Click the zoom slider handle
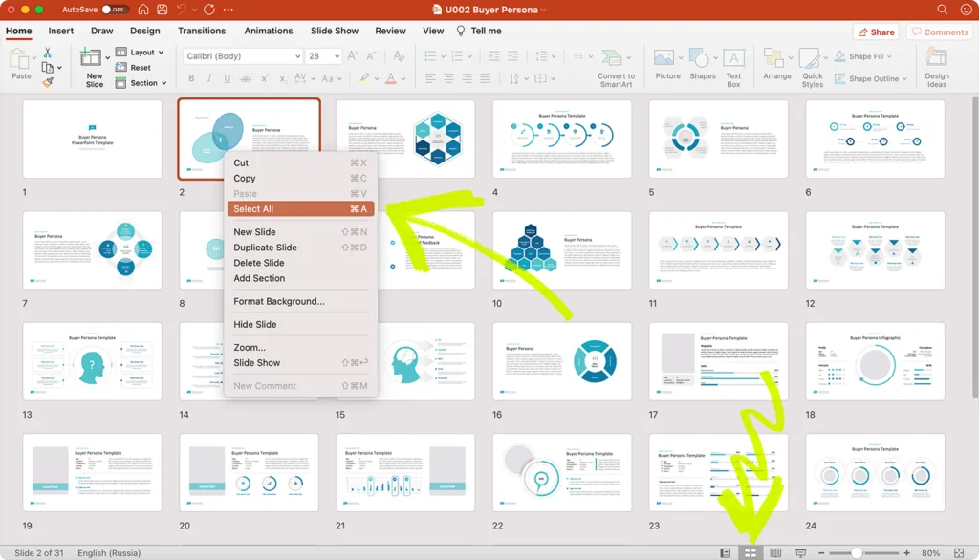The width and height of the screenshot is (979, 560). tap(858, 553)
